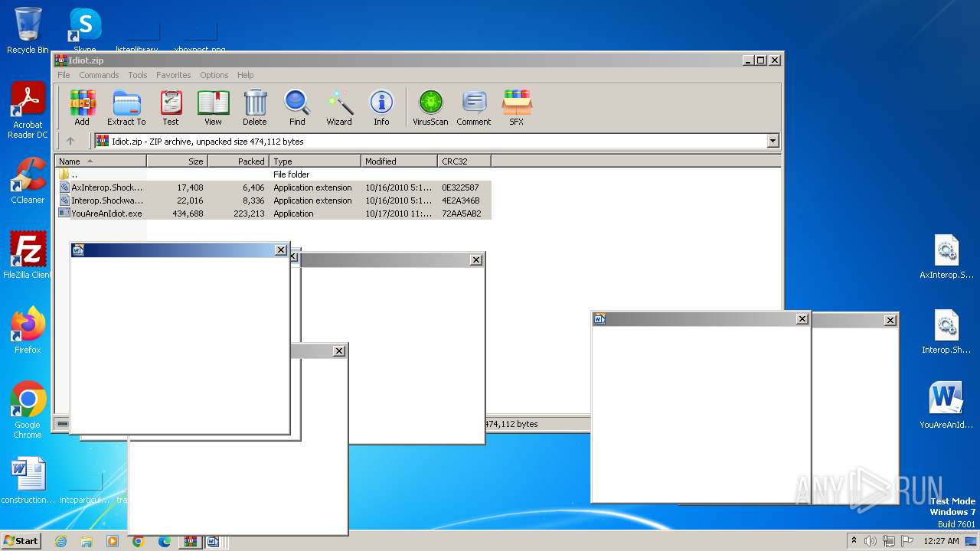Open the View tool in WinRAR

click(x=213, y=107)
